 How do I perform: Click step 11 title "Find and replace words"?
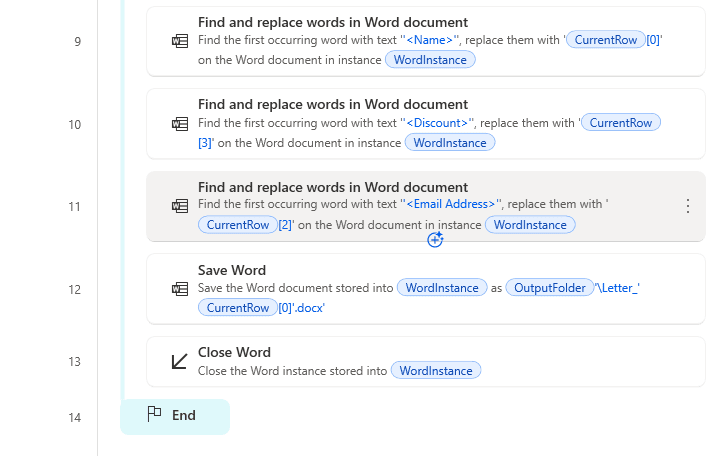click(333, 187)
